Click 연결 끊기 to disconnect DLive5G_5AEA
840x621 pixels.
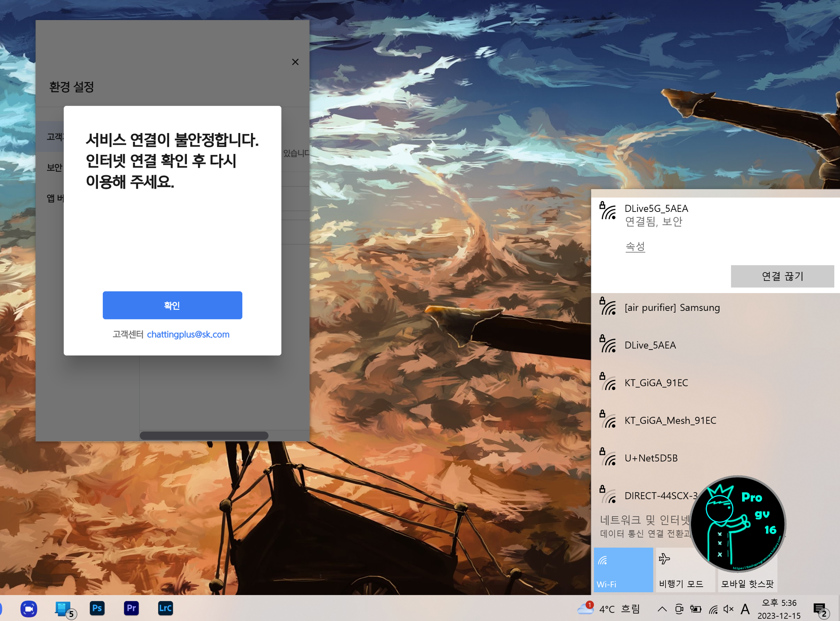click(x=782, y=276)
